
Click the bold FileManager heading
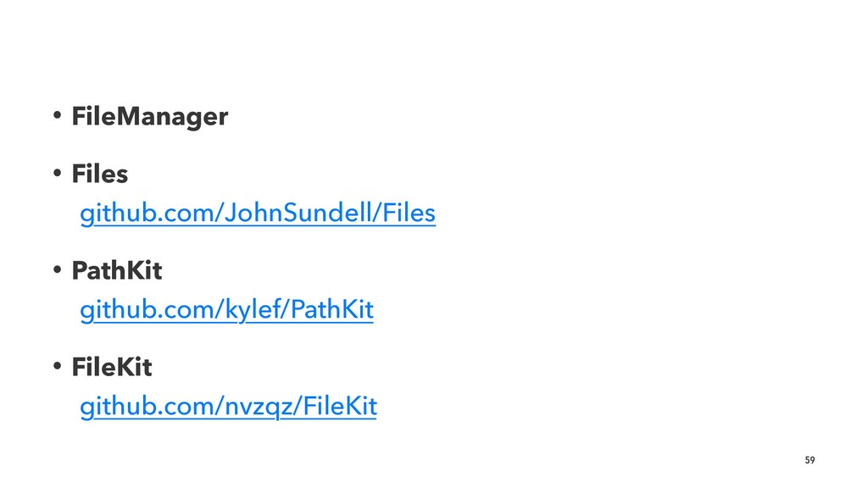tap(149, 117)
